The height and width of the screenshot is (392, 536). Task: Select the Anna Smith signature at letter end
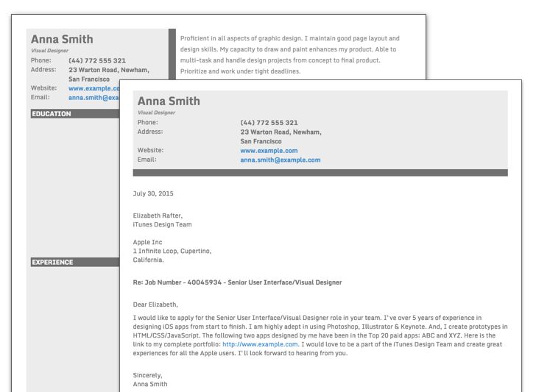[x=150, y=384]
